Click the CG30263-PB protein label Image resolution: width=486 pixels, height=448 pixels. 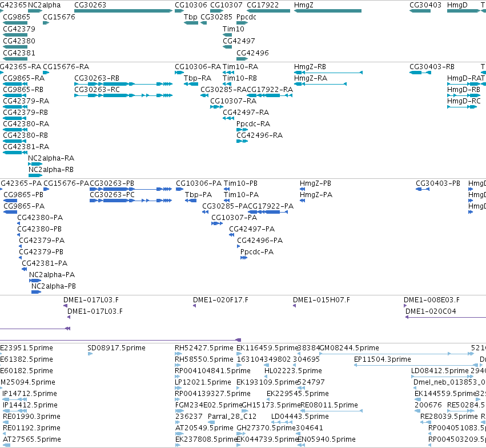point(112,183)
